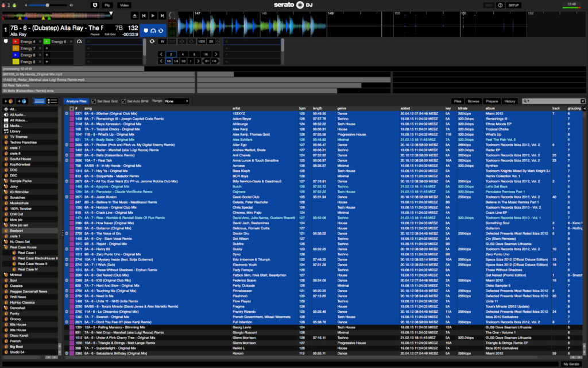
Task: Add a new crate
Action: point(9,101)
